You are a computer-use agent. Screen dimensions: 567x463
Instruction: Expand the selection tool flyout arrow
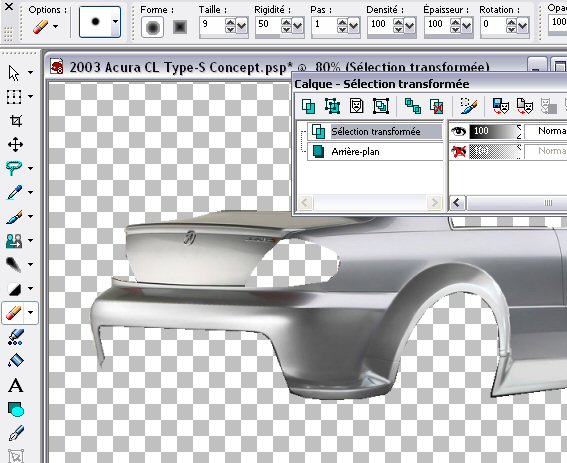point(30,97)
